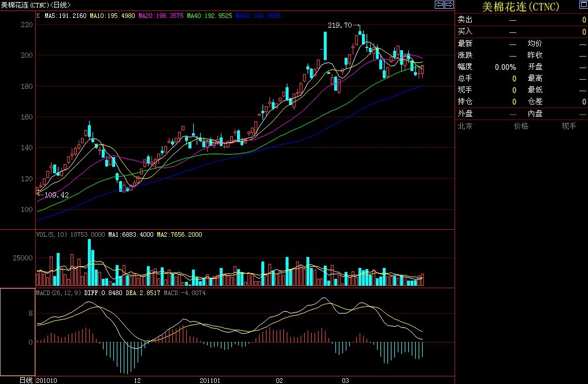Click the square window icon beside CTNC title
Viewport: 588px width, 384px height.
point(582,5)
